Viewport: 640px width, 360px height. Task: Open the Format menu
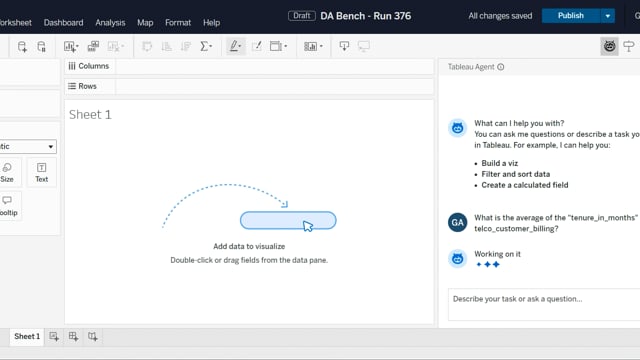(178, 22)
